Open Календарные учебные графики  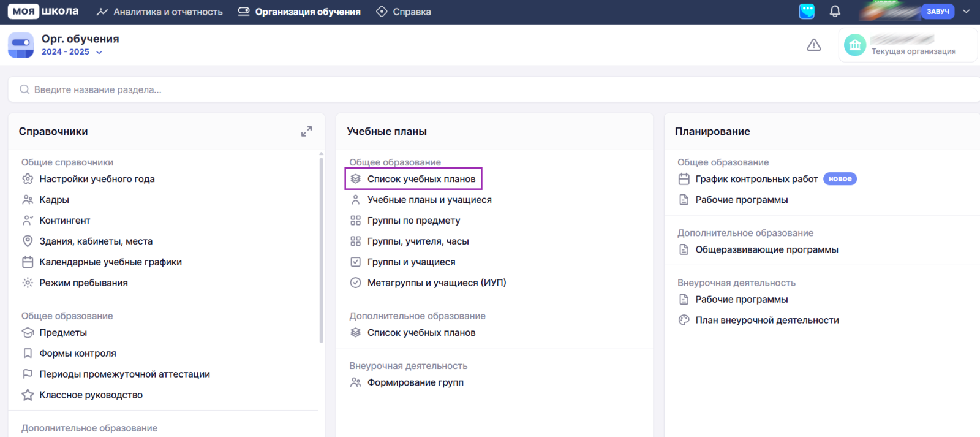coord(110,262)
